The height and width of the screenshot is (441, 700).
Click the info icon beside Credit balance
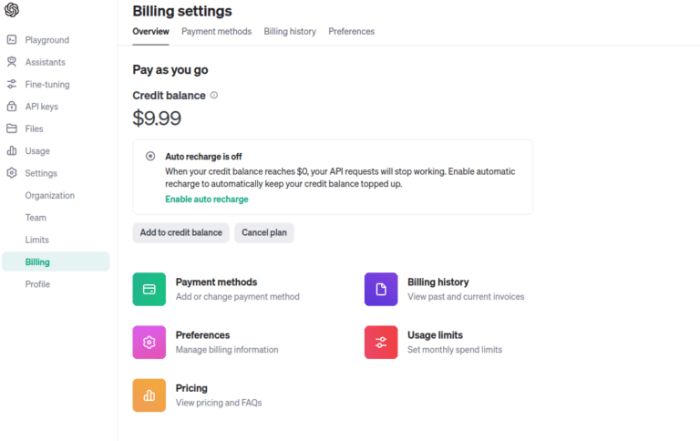(x=214, y=96)
